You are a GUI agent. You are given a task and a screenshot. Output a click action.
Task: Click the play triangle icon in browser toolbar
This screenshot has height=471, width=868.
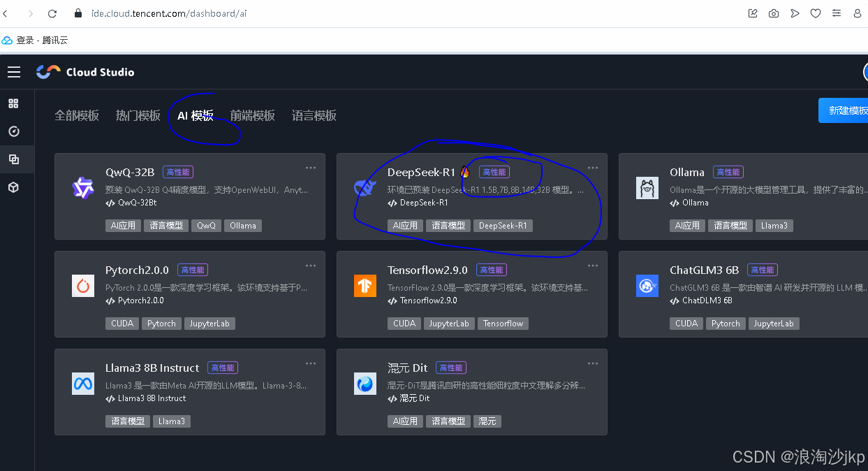point(795,13)
